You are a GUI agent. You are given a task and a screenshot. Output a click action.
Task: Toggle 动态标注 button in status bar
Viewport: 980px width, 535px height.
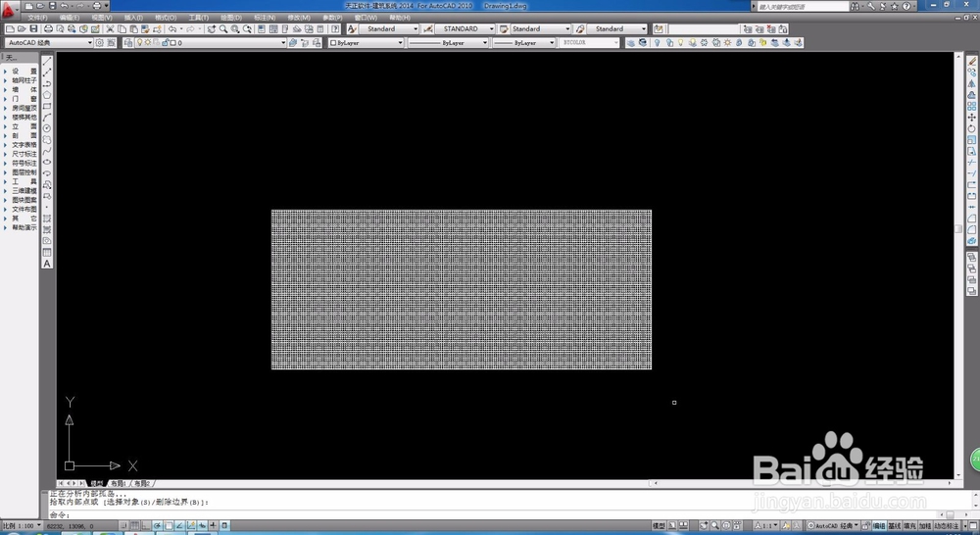[x=947, y=525]
